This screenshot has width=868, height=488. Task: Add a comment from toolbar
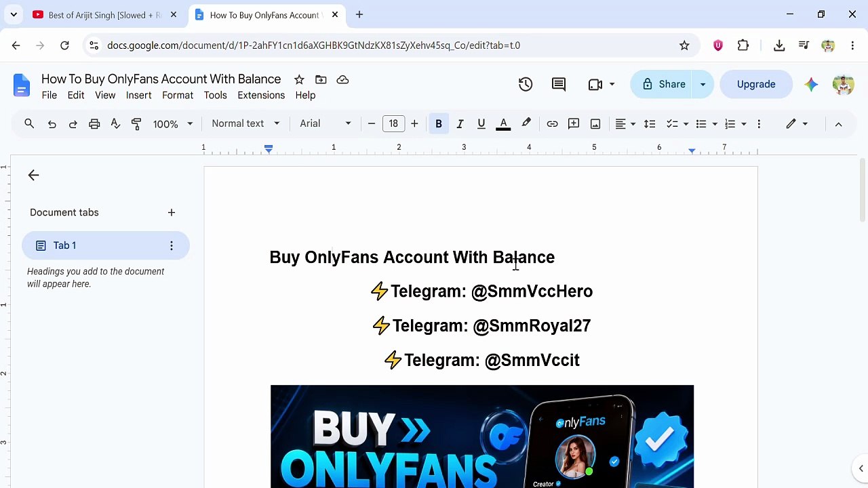(x=574, y=123)
